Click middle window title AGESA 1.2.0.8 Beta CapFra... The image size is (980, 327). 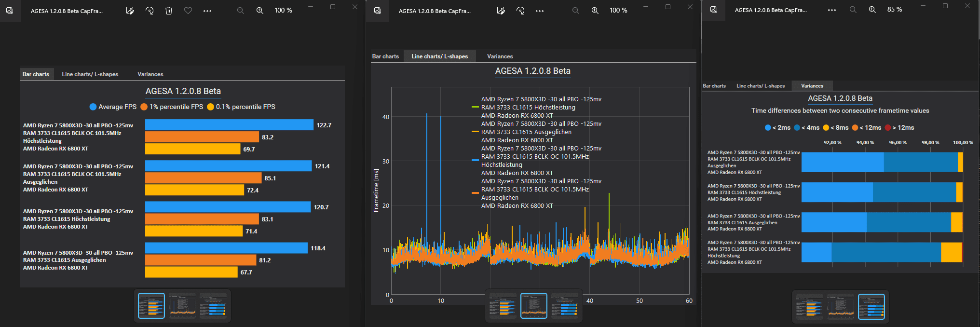435,11
